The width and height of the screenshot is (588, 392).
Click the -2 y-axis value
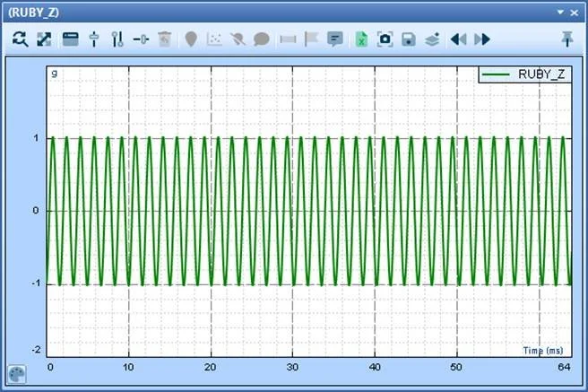(36, 350)
